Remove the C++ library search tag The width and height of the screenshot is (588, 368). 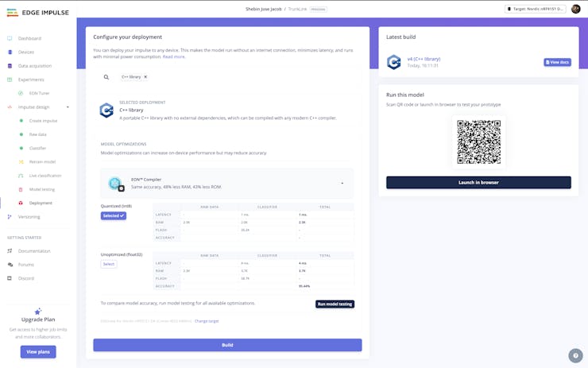pos(145,77)
